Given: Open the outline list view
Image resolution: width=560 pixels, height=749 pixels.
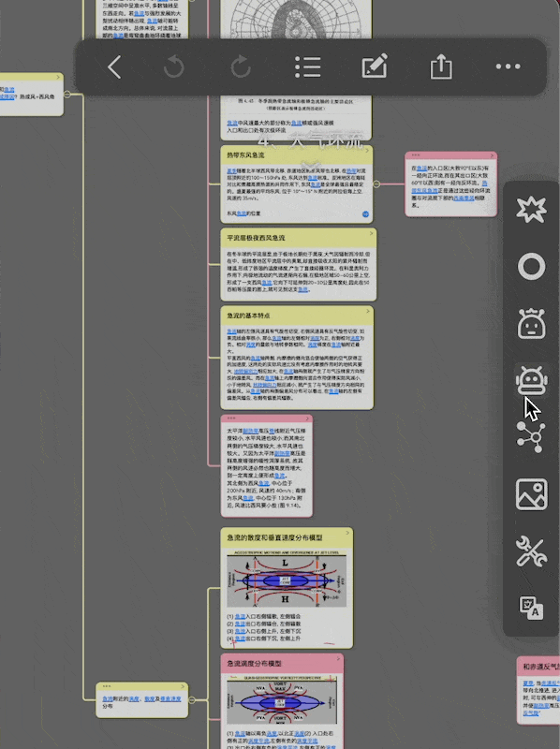Looking at the screenshot, I should click(308, 66).
